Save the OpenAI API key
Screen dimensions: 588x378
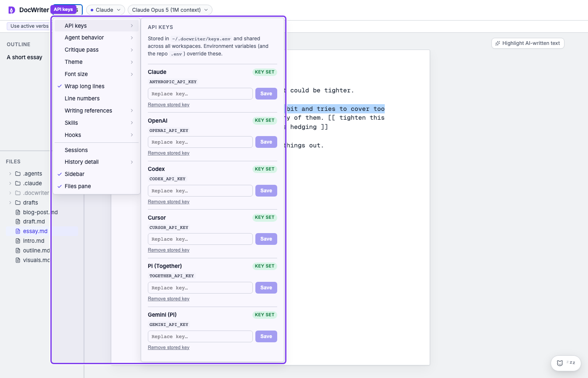(266, 142)
